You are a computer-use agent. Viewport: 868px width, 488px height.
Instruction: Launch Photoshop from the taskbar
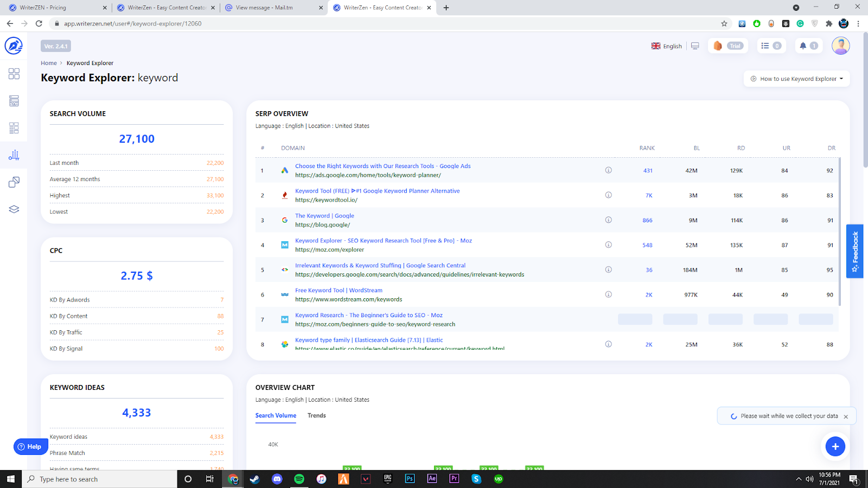click(x=410, y=479)
